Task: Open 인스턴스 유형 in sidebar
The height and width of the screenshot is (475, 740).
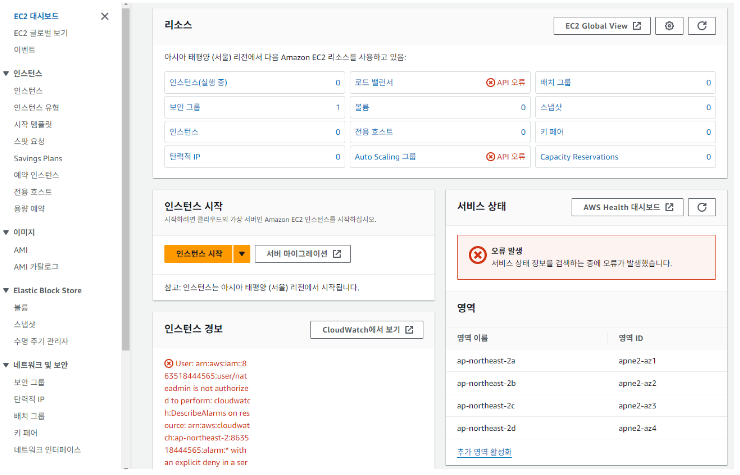Action: (x=36, y=108)
